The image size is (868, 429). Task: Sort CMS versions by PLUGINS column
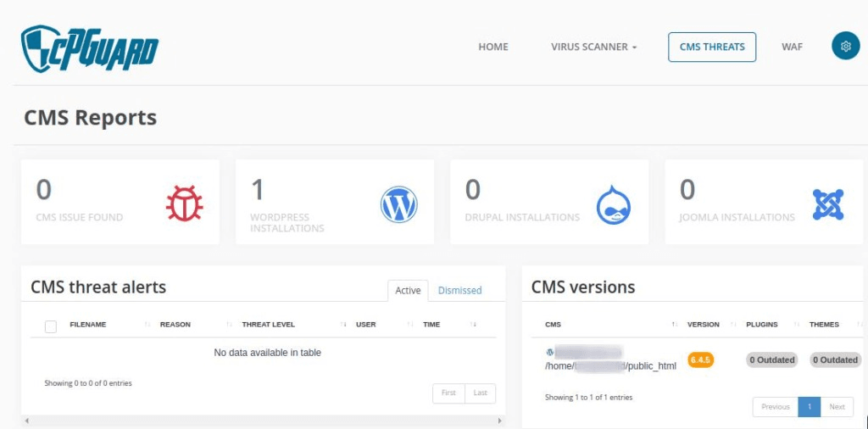[762, 325]
